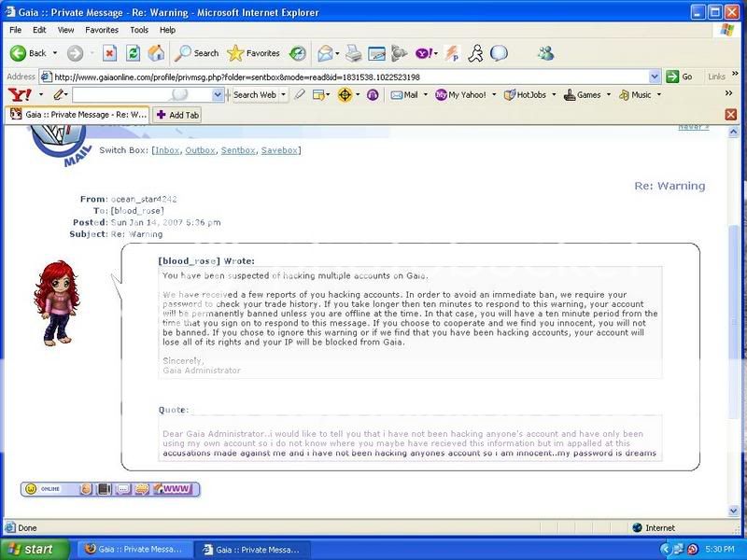Open the Tools menu

(x=139, y=30)
